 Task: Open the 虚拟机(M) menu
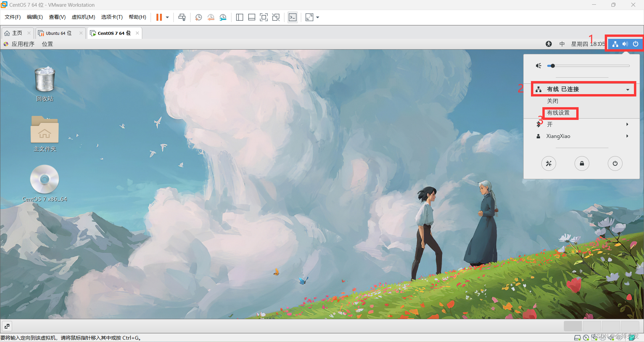pyautogui.click(x=83, y=17)
